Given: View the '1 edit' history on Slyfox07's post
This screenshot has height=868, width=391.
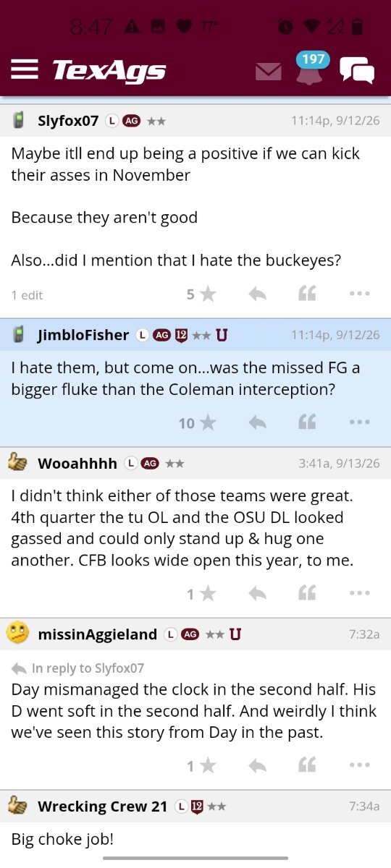Looking at the screenshot, I should click(x=27, y=295).
